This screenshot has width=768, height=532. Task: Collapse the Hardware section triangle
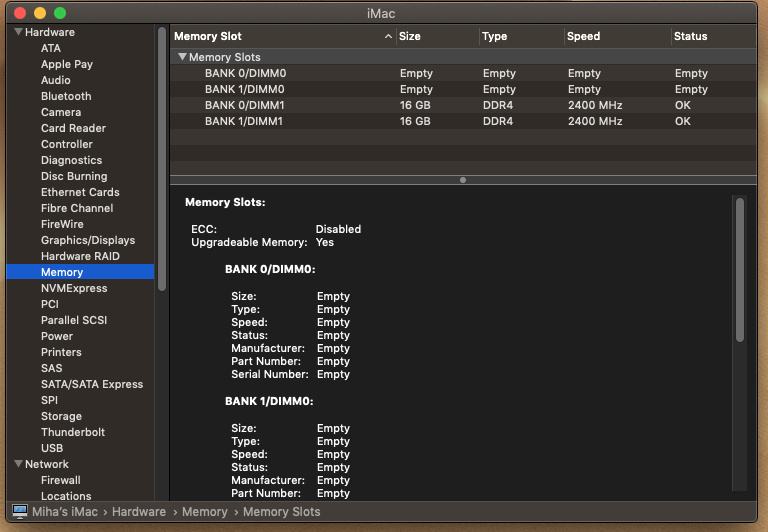18,32
